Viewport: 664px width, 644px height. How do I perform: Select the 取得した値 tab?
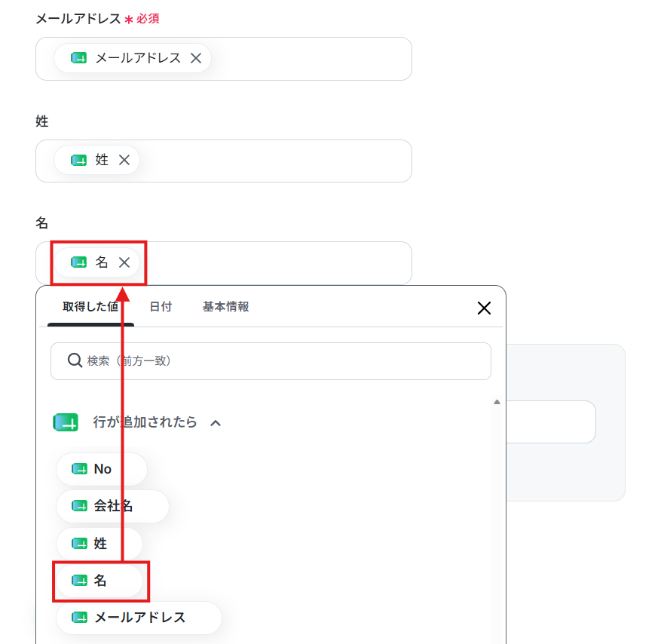click(x=90, y=307)
